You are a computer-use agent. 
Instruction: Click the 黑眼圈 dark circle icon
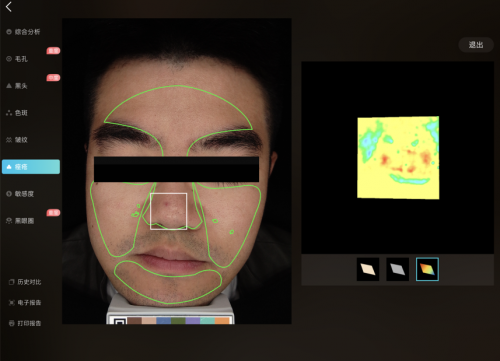coord(9,221)
